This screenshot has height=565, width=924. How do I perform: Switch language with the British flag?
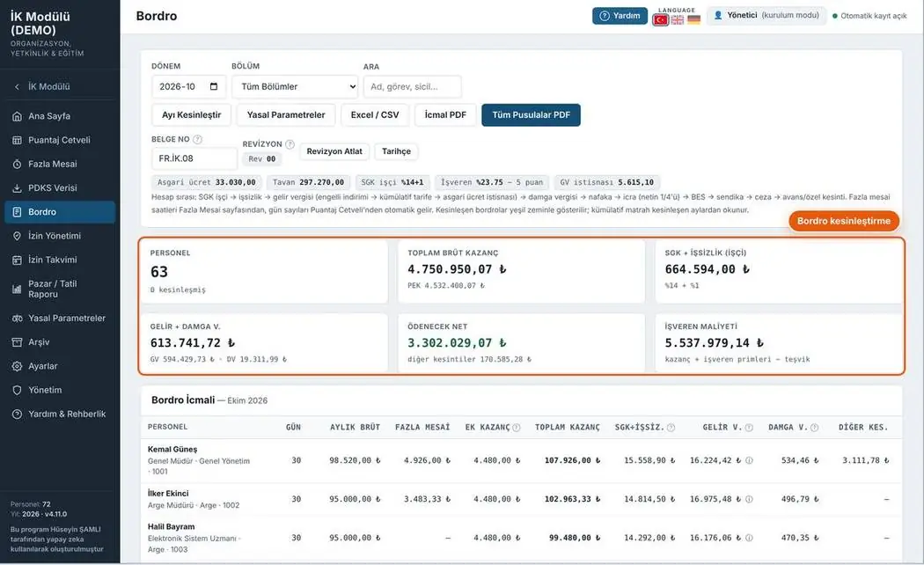(678, 20)
